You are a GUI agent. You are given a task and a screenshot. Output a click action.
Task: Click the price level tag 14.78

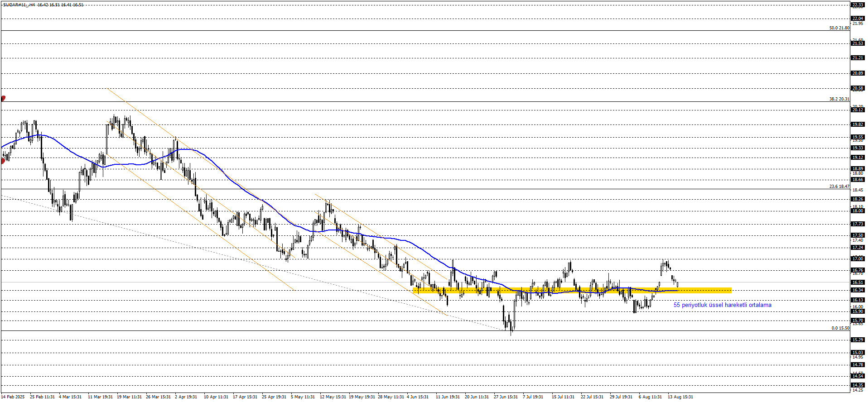point(858,365)
